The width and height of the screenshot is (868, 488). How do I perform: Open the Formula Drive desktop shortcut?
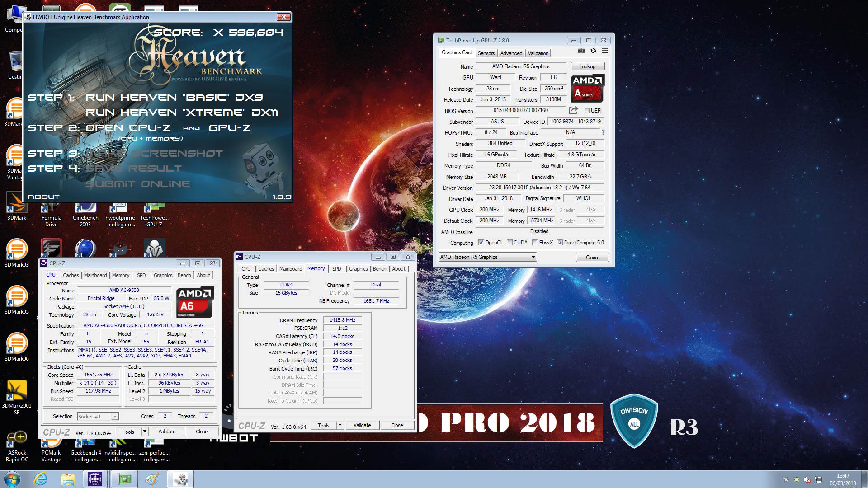point(51,215)
